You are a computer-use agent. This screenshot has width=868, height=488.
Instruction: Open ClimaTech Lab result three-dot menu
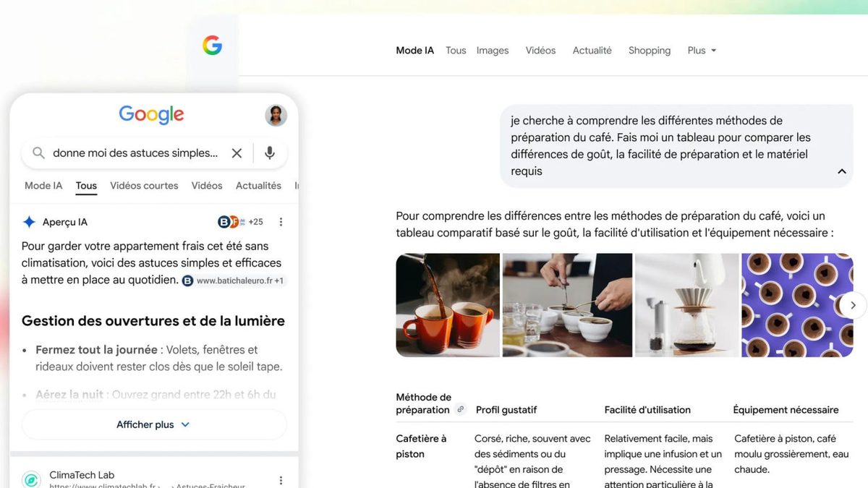(x=281, y=480)
